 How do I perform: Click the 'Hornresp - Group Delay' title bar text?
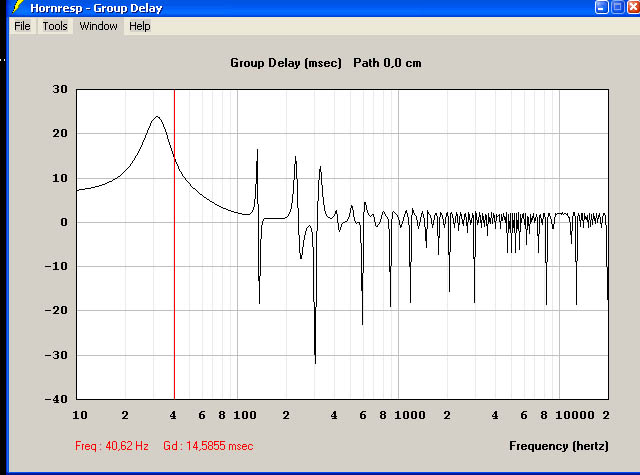coord(96,8)
